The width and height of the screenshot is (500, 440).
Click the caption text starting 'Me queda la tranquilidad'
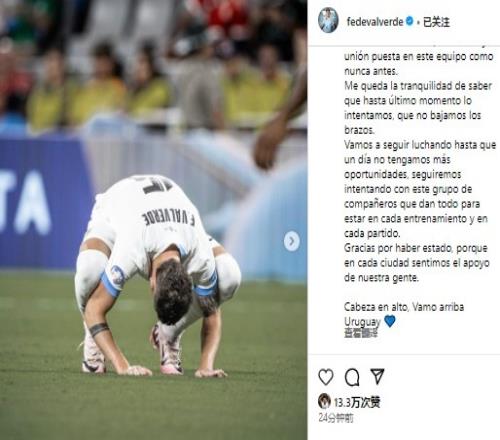tap(418, 108)
